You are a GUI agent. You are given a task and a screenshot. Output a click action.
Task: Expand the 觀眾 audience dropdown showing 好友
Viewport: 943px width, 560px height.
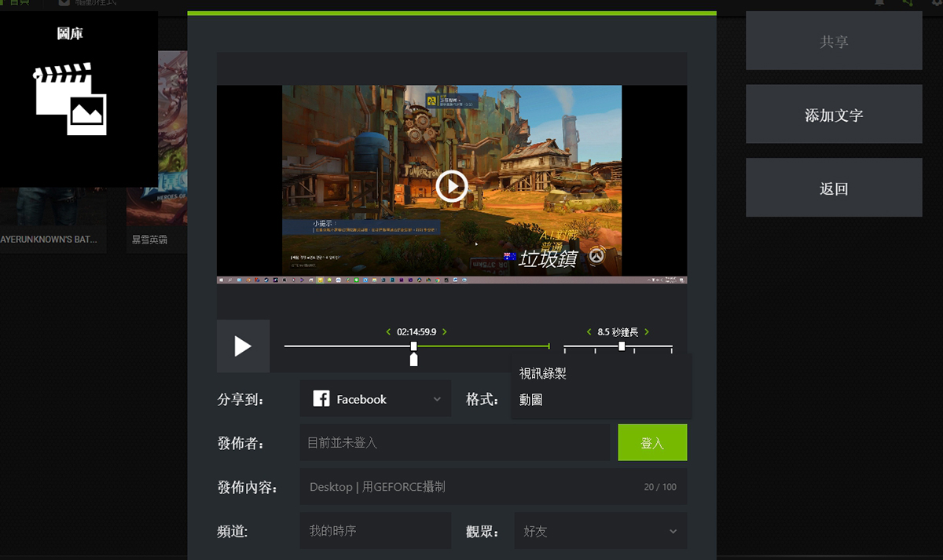600,531
